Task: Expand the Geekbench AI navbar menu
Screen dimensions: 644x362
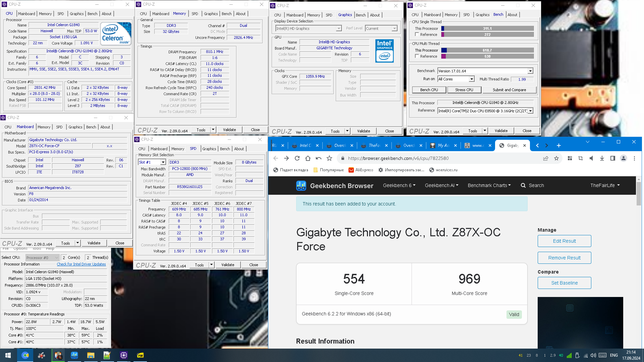Action: [441, 185]
